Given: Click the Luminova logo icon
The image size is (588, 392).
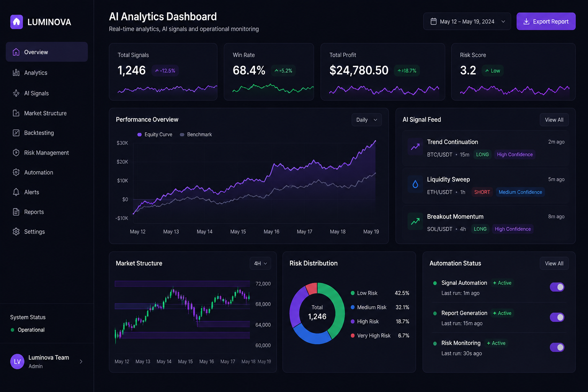Looking at the screenshot, I should click(16, 22).
